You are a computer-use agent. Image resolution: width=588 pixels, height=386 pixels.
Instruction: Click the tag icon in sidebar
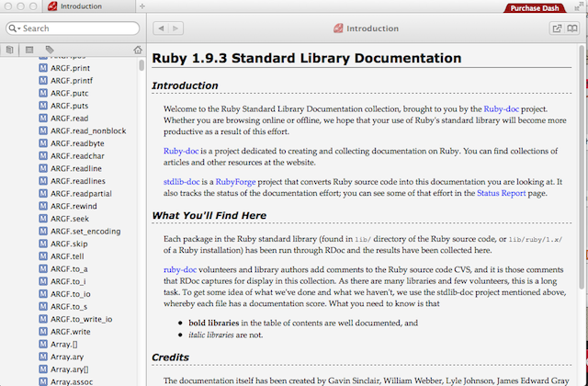click(50, 50)
